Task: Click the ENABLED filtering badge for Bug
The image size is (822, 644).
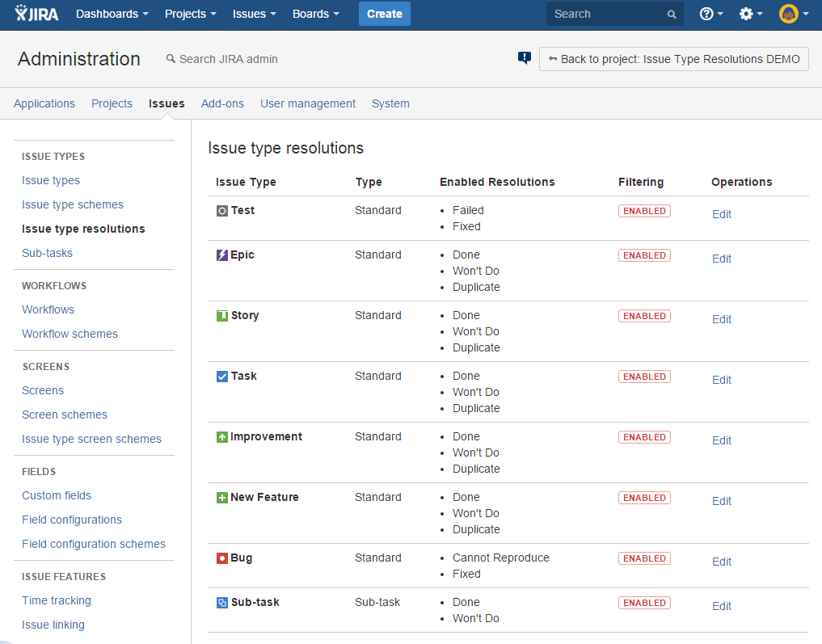Action: click(644, 558)
